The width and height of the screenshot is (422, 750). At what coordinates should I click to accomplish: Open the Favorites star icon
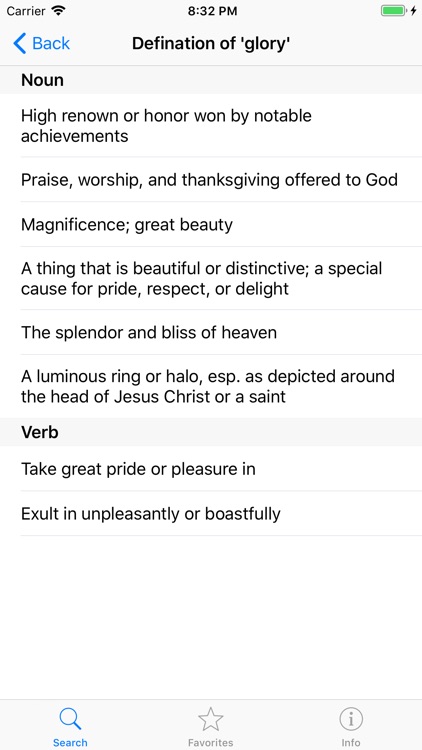211,719
